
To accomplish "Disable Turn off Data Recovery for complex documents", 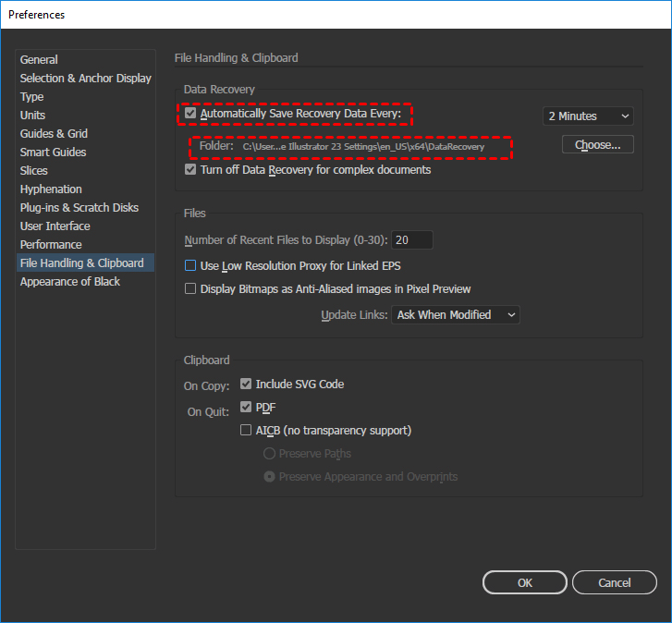I will click(191, 170).
